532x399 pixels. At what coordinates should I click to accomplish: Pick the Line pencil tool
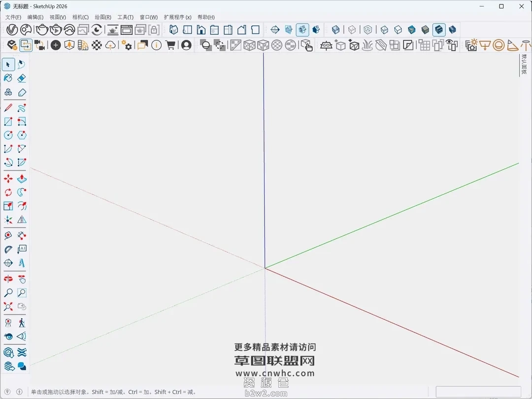8,108
